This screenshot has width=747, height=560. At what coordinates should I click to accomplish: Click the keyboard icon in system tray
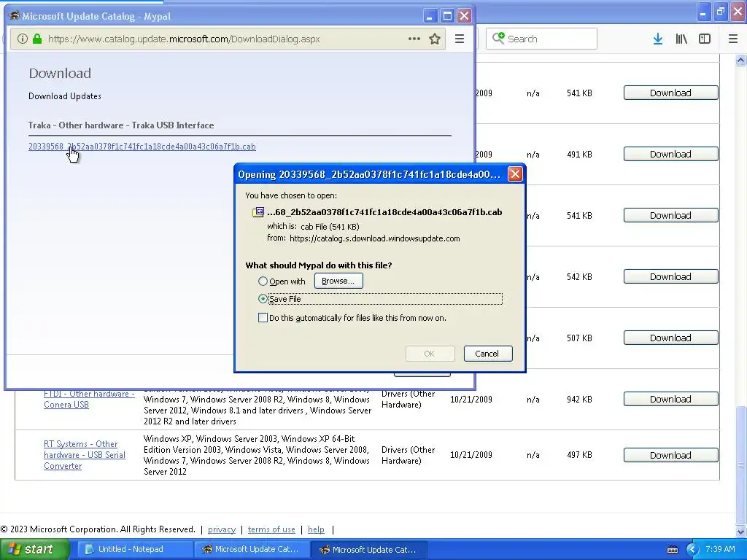coord(672,550)
